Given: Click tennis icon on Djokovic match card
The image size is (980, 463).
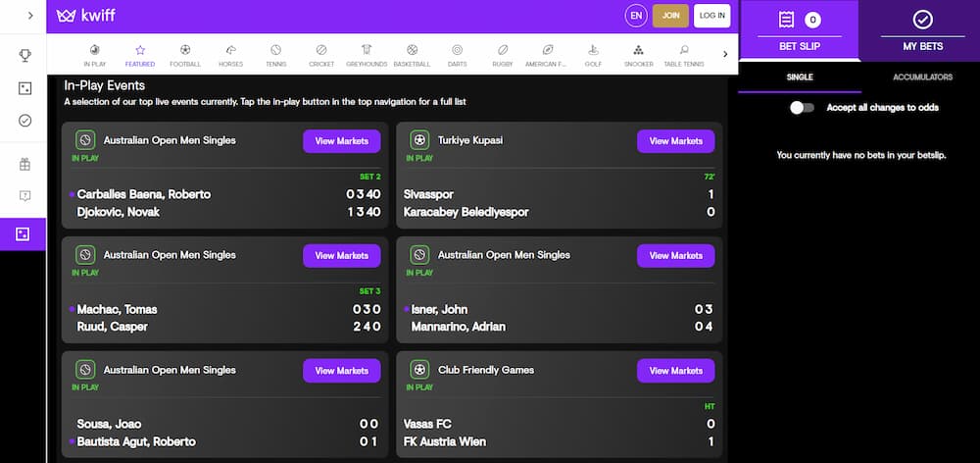Looking at the screenshot, I should 85,139.
